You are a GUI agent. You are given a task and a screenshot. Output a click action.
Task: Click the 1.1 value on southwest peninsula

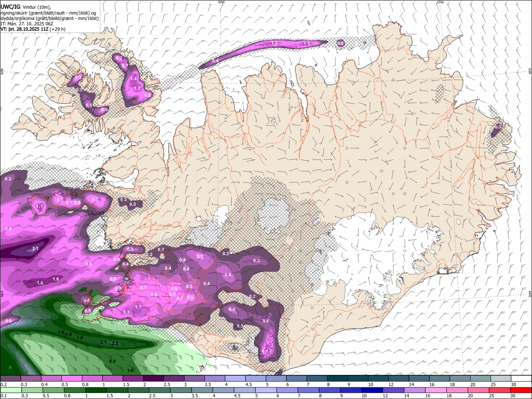pyautogui.click(x=126, y=312)
